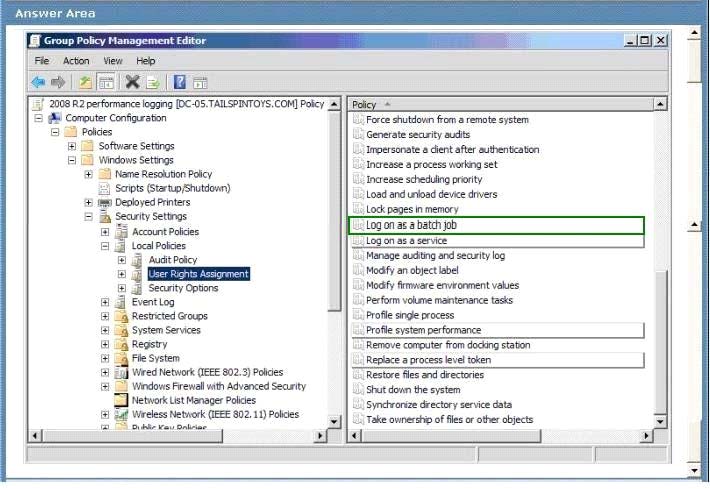710x489 pixels.
Task: Click icon beside Lock pages in memory
Action: (358, 209)
